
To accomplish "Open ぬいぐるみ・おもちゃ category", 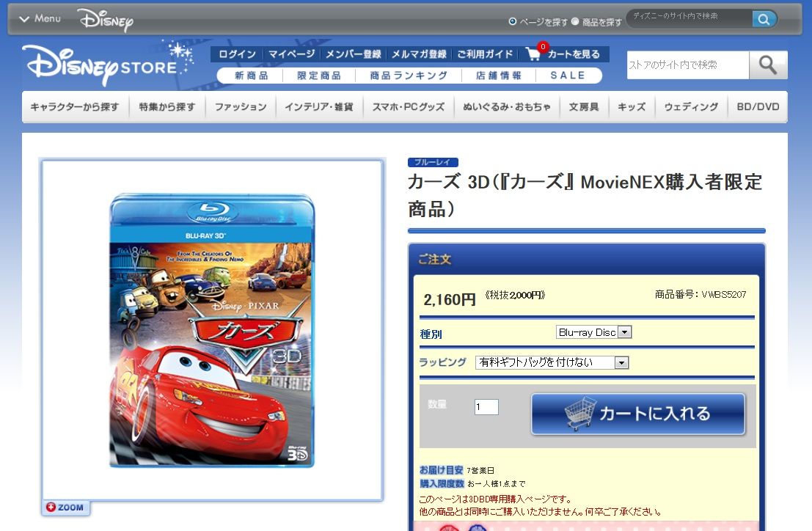I will coord(506,107).
